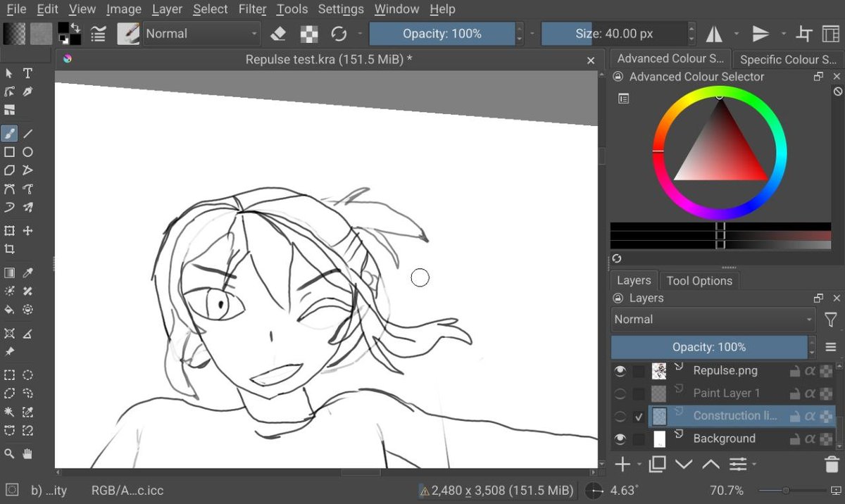845x504 pixels.
Task: Click the fill patterns swatch in toolbar
Action: click(42, 33)
